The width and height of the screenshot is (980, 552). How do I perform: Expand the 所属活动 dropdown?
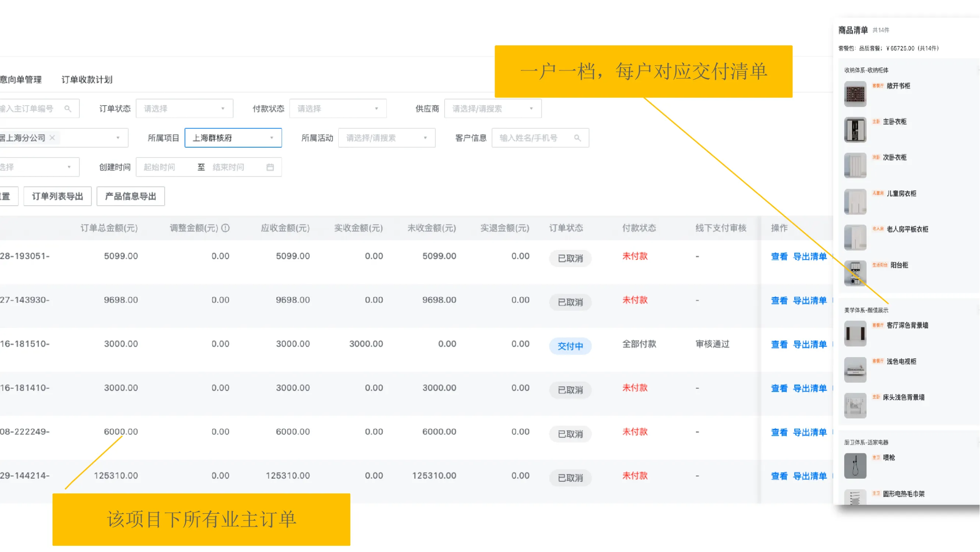click(386, 138)
